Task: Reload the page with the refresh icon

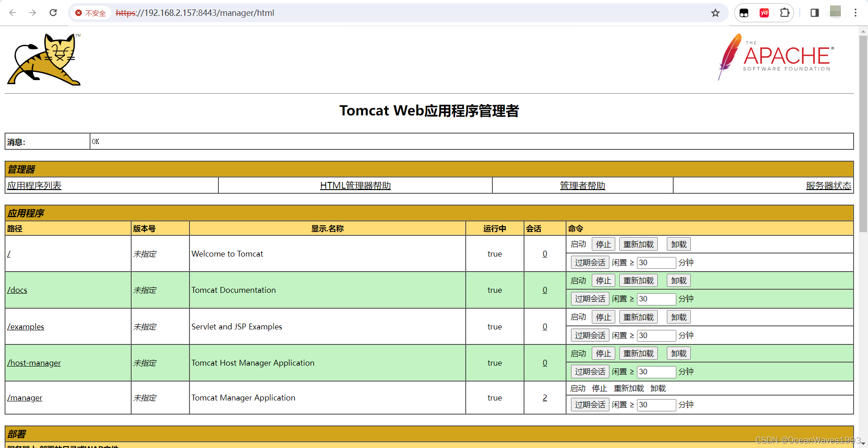Action: (x=53, y=13)
